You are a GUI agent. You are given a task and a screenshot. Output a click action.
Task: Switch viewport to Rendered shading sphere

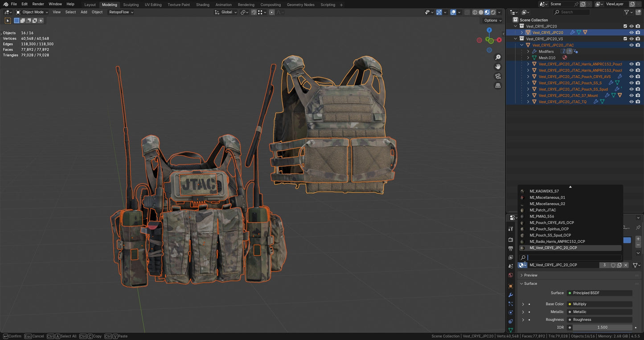point(493,12)
